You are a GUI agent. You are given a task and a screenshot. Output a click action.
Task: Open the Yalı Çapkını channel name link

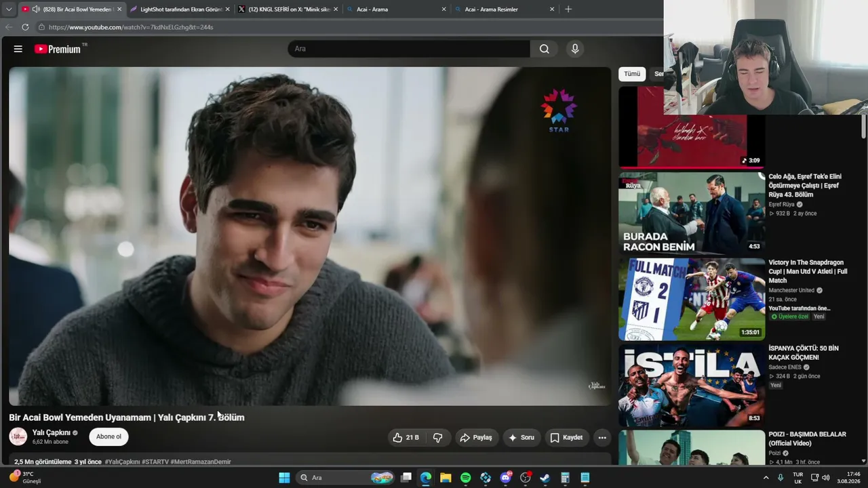(52, 432)
